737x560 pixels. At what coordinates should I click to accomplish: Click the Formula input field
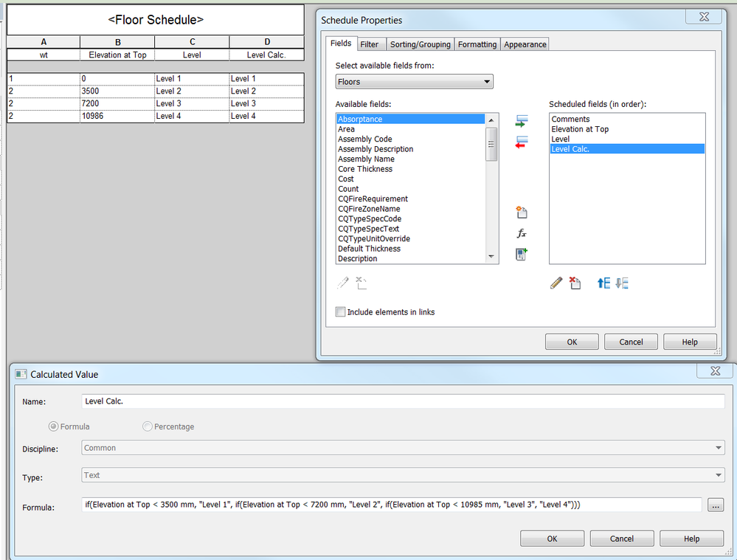tap(392, 505)
